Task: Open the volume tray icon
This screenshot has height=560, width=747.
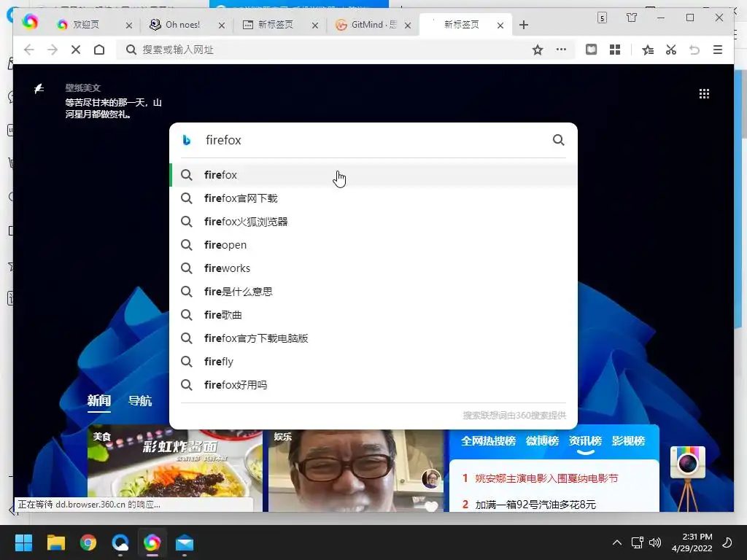Action: pyautogui.click(x=655, y=542)
